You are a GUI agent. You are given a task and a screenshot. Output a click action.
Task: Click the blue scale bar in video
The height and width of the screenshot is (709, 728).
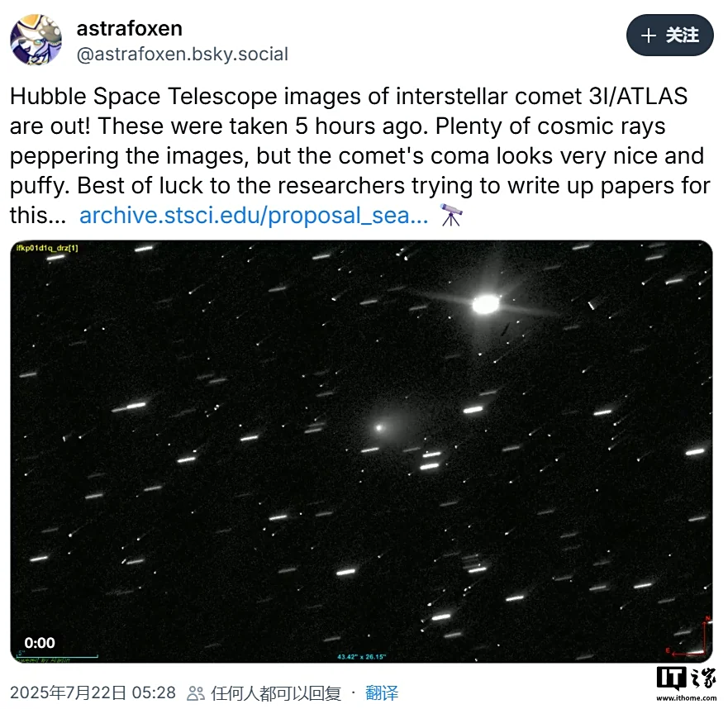click(57, 656)
